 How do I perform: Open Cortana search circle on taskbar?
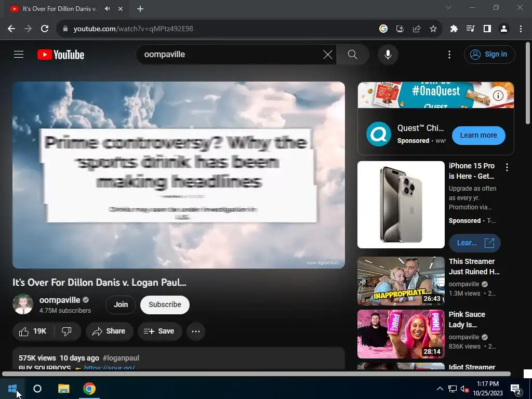click(37, 389)
